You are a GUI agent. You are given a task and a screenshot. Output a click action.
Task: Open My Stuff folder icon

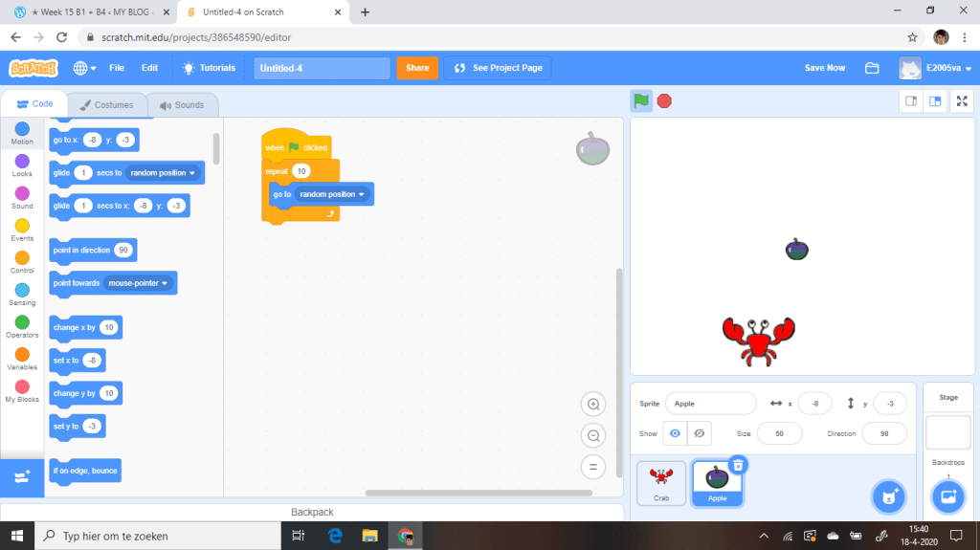pos(871,68)
